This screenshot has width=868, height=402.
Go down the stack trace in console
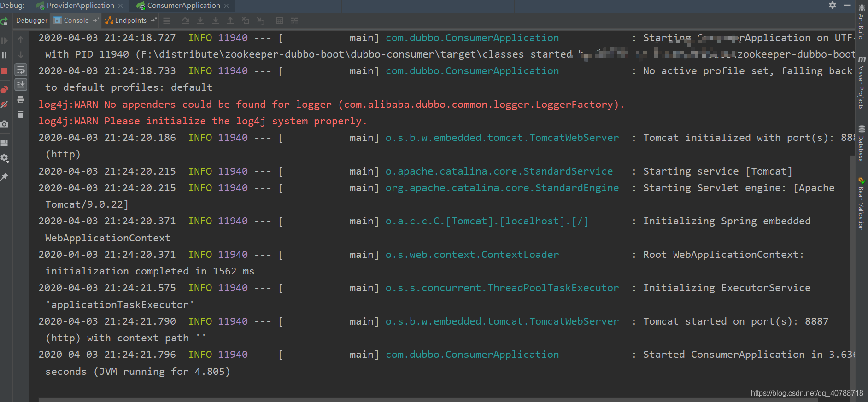click(21, 55)
